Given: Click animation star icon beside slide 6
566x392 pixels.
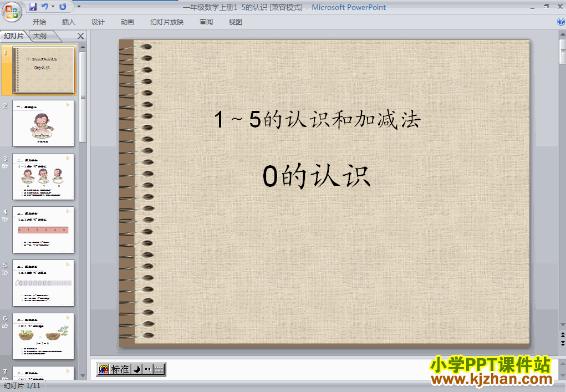Looking at the screenshot, I should [x=5, y=326].
